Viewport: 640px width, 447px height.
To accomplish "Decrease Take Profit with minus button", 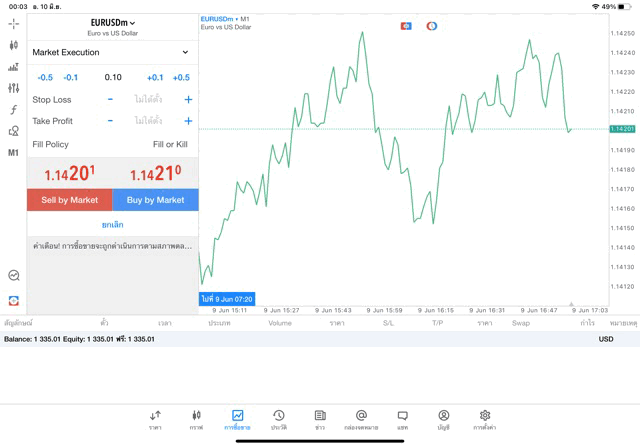I will (110, 121).
